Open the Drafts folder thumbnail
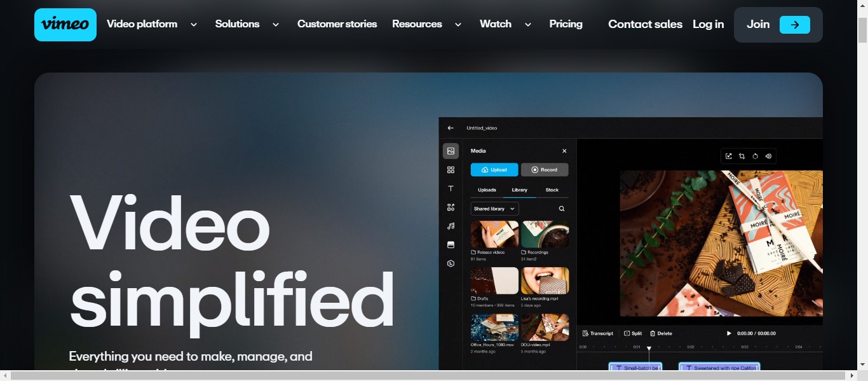 (x=494, y=281)
